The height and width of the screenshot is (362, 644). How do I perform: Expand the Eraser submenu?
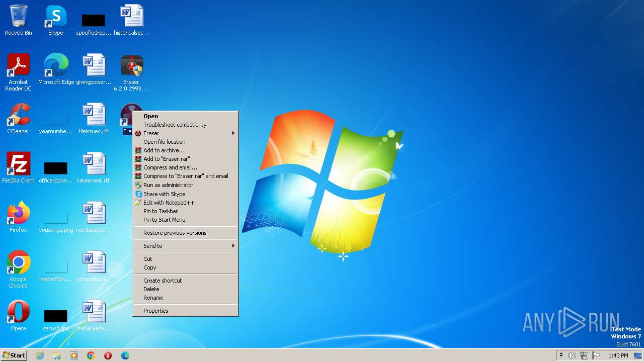coord(186,133)
